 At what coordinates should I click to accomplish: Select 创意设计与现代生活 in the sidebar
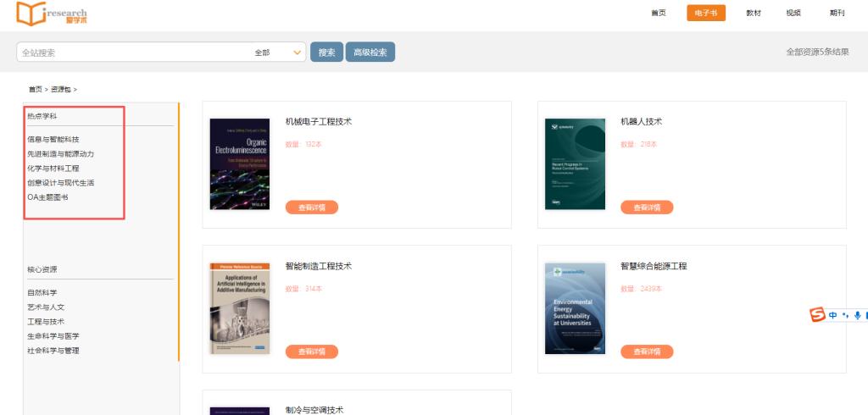(61, 183)
